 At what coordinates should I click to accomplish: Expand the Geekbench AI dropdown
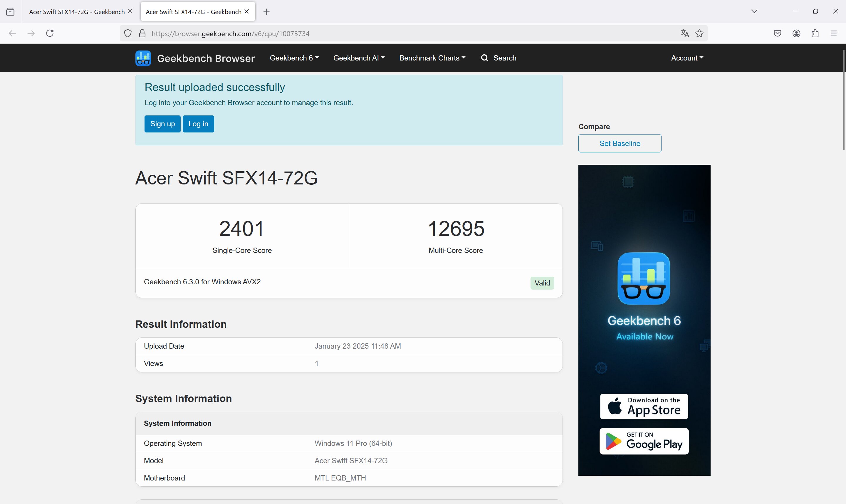[359, 58]
